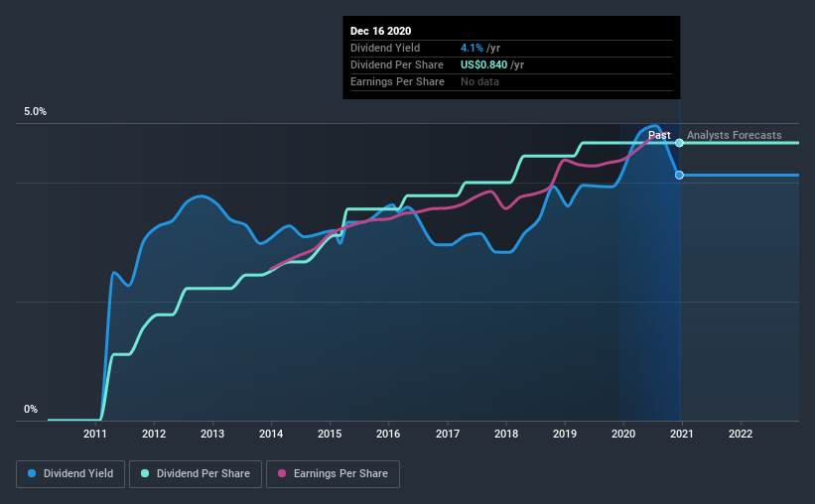Toggle the Dividend Per Share legend button
815x504 pixels.
click(x=196, y=474)
